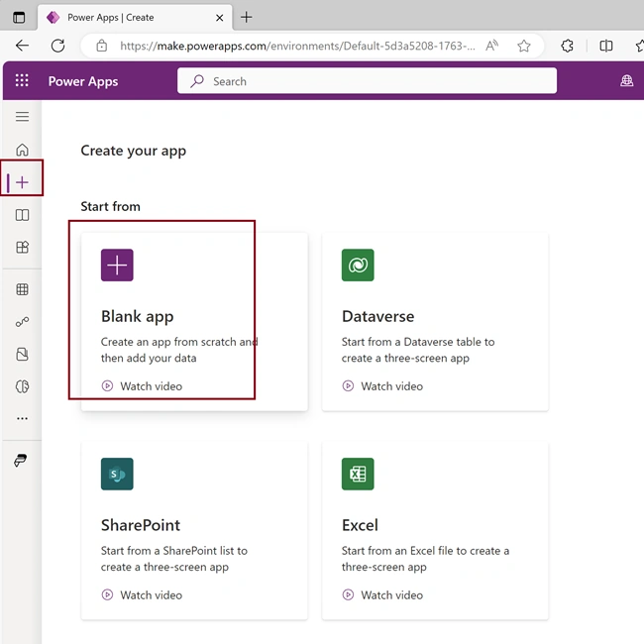644x644 pixels.
Task: Click the Excel card icon
Action: pos(358,474)
